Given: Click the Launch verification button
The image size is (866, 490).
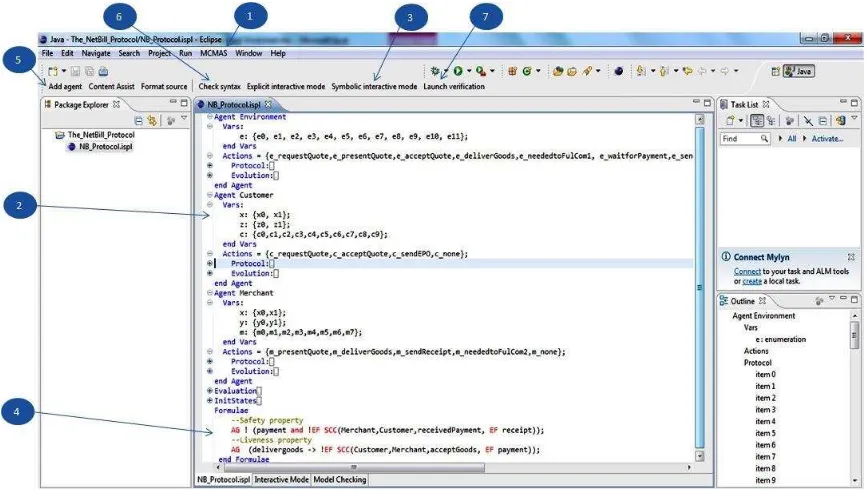Looking at the screenshot, I should (x=454, y=86).
